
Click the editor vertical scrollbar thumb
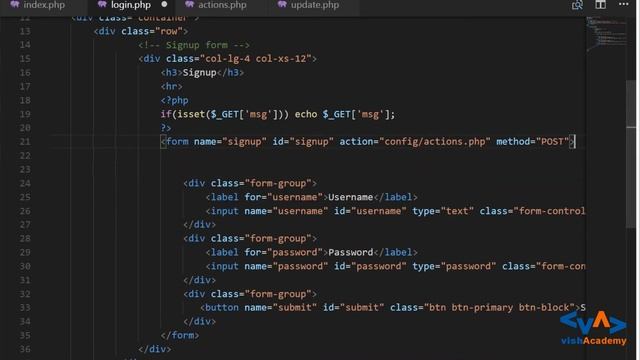631,155
